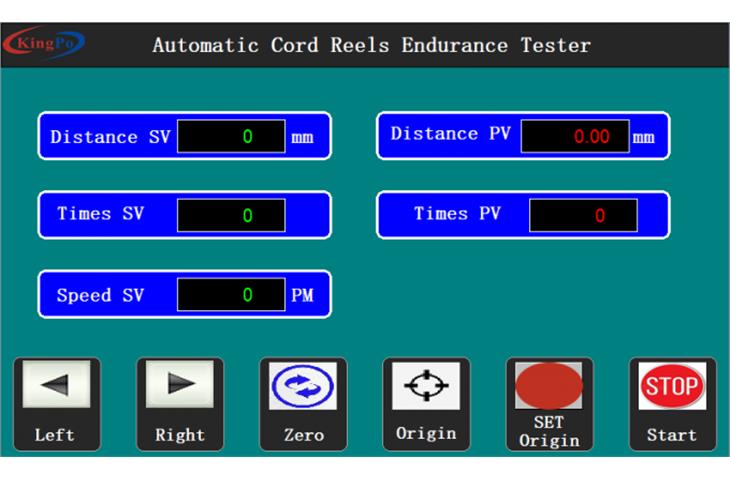This screenshot has width=730, height=480.
Task: Select the Times SV value field
Action: coord(231,215)
